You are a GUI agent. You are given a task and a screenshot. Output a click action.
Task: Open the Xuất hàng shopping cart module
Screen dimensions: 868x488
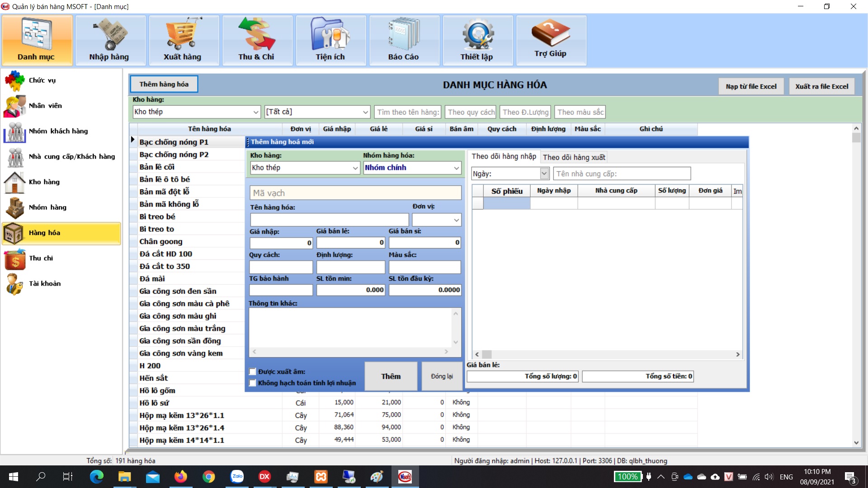pyautogui.click(x=184, y=40)
